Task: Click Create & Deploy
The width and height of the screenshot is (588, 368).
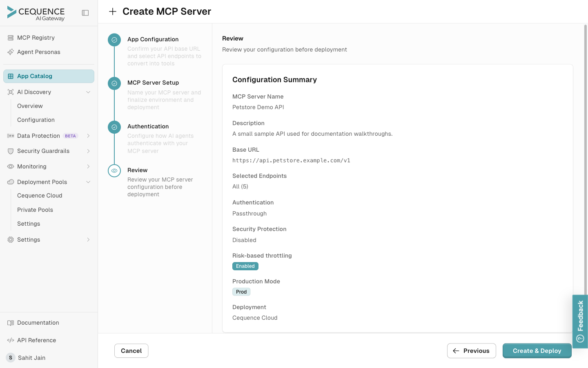Action: coord(537,351)
